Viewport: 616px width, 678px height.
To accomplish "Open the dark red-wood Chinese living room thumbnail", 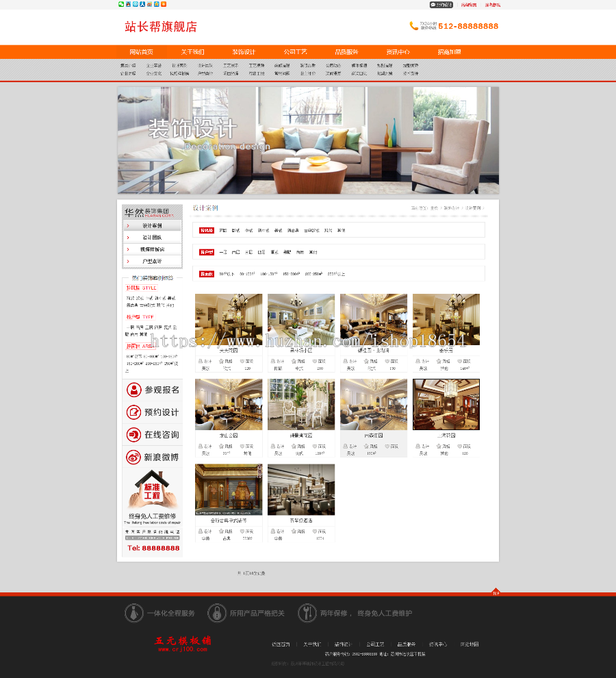I will [446, 404].
